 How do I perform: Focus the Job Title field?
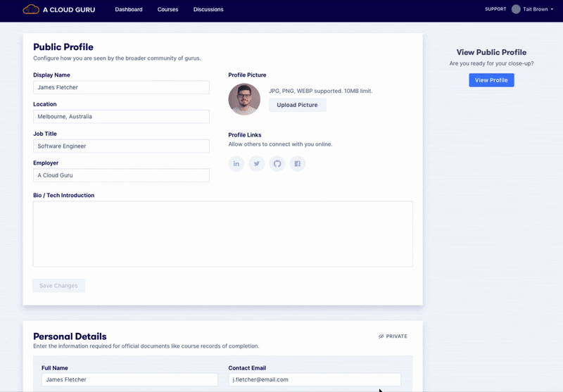coord(121,146)
